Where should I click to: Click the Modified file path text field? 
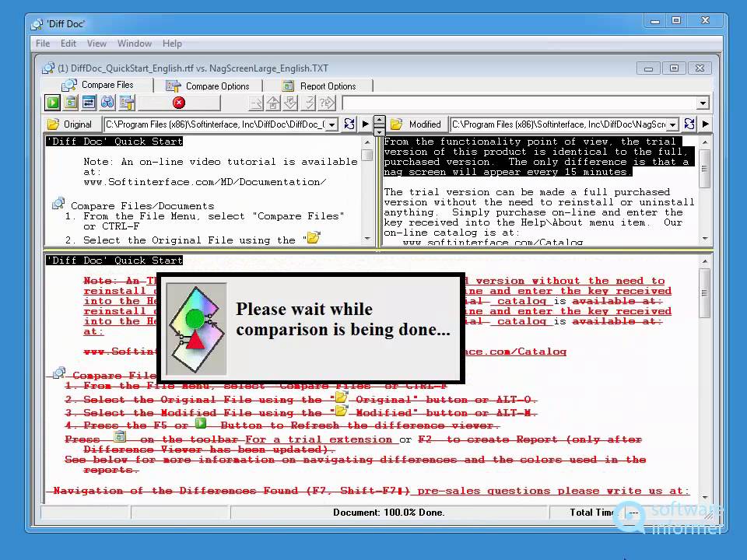point(559,124)
